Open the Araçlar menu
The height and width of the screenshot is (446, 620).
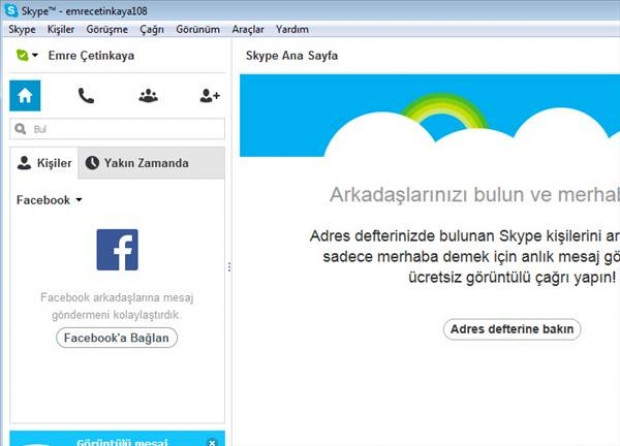(x=248, y=29)
